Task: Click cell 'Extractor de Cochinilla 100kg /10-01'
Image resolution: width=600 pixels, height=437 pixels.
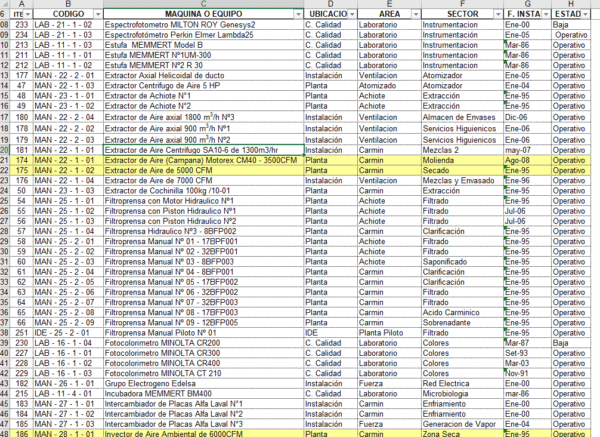Action: point(204,191)
